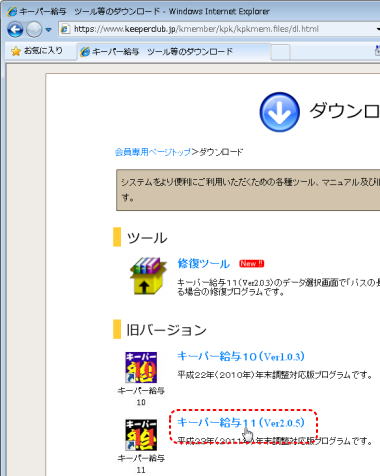Screen dimensions: 380x476
Task: Click the キーパー給与11 program icon
Action: [141, 435]
